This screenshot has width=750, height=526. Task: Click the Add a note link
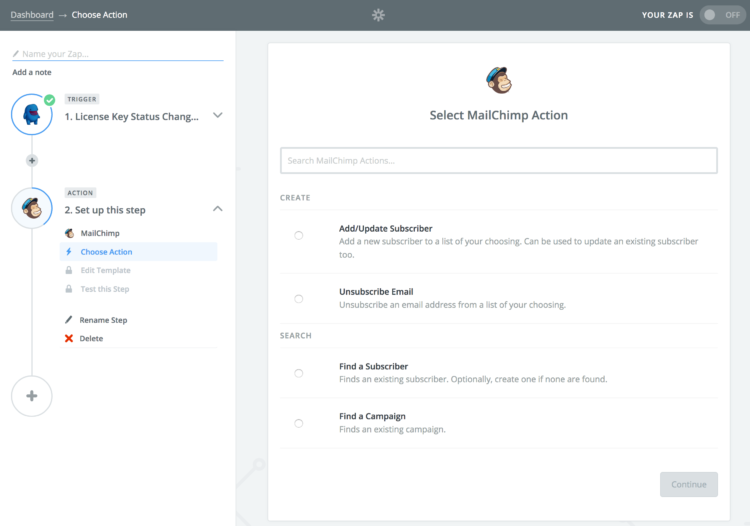click(32, 72)
